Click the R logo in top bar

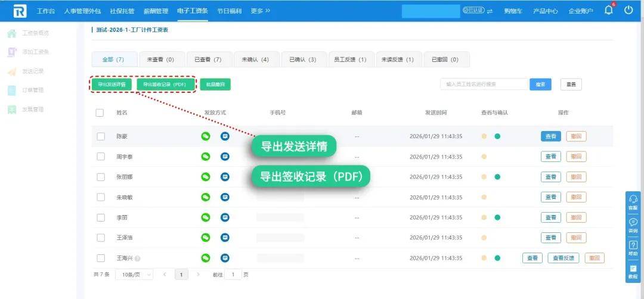coord(20,11)
